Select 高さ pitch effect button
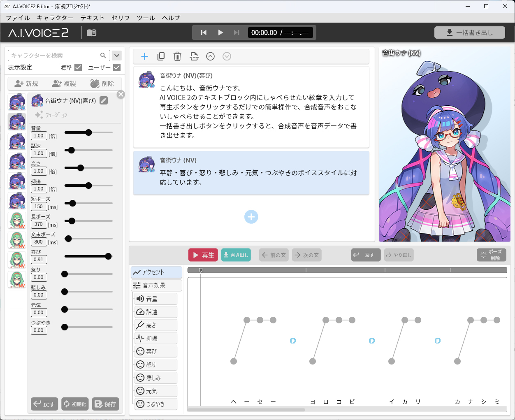515x420 pixels. pyautogui.click(x=156, y=325)
